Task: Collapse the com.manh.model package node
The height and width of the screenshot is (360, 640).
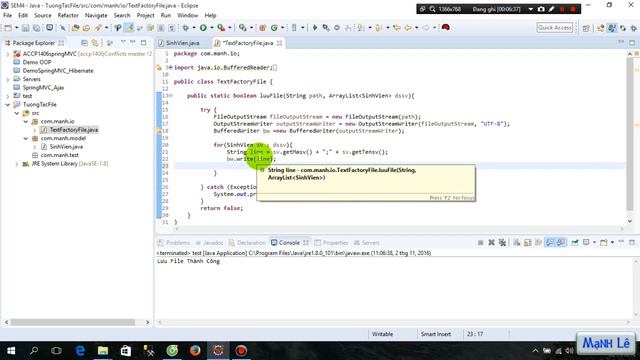Action: click(26, 138)
